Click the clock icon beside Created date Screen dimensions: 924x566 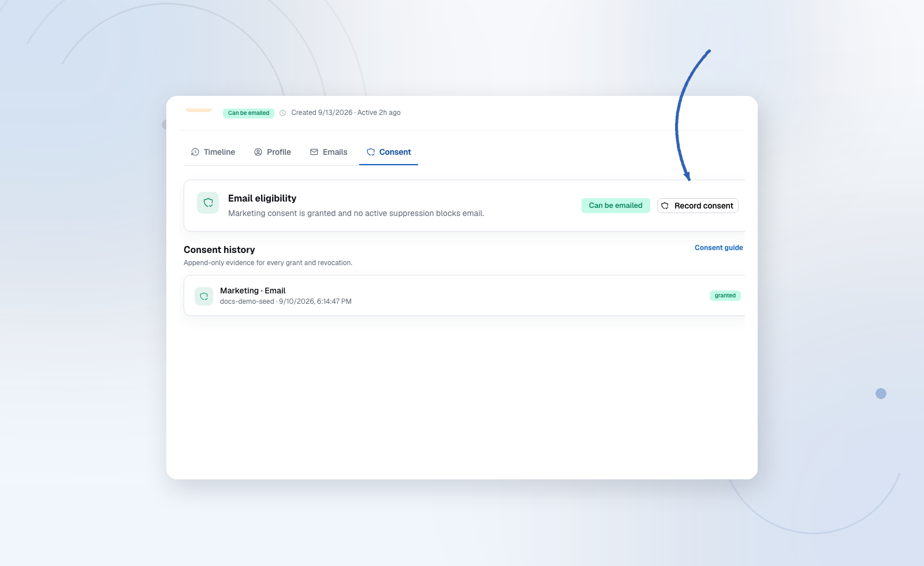(283, 113)
